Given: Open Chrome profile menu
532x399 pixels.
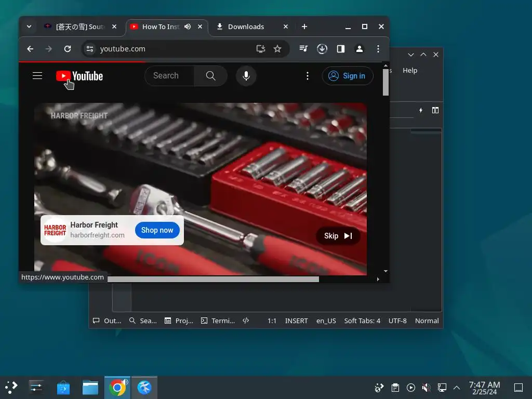Looking at the screenshot, I should click(x=360, y=49).
